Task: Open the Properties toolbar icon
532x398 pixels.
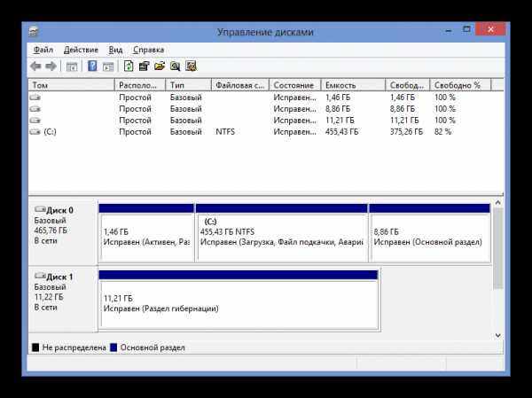Action: tap(144, 66)
